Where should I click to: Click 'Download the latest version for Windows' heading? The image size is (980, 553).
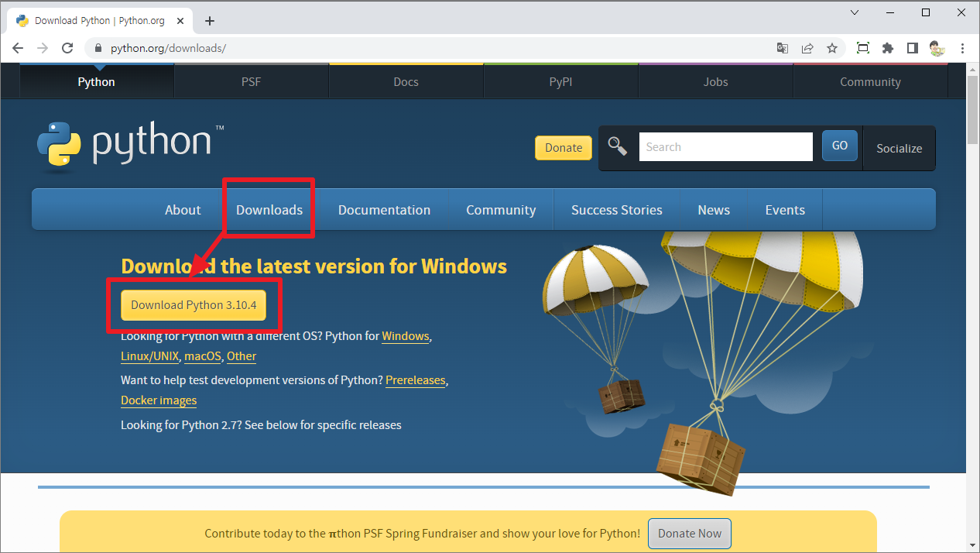[x=314, y=266]
